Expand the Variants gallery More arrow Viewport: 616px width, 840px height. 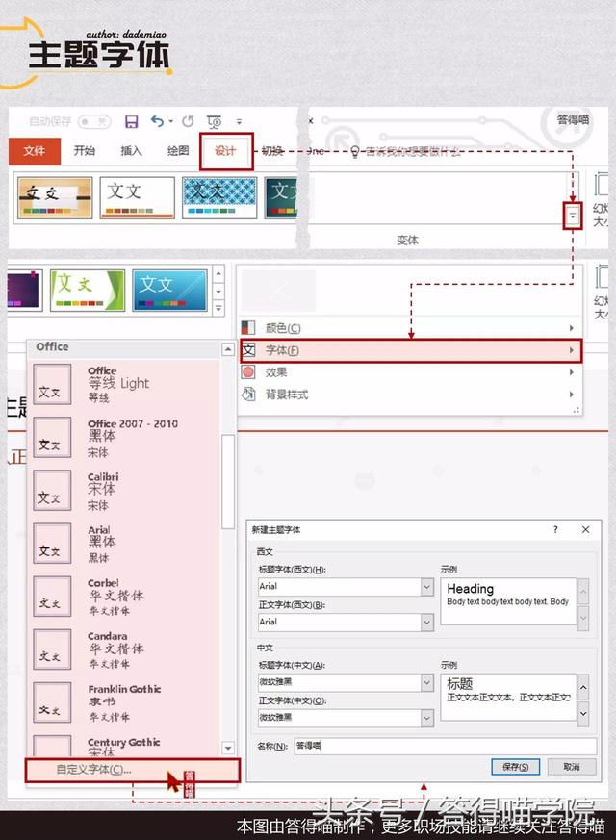coord(573,216)
